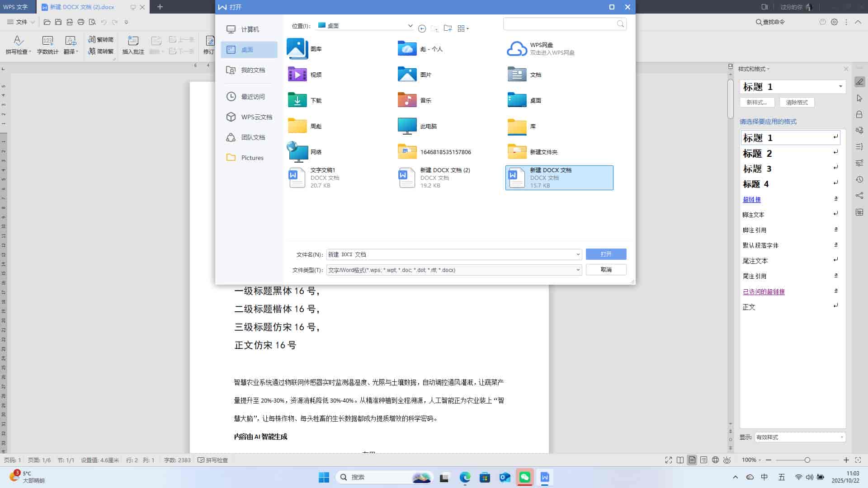Open the 文件 menu dropdown arrow
This screenshot has height=488, width=868.
click(x=33, y=22)
